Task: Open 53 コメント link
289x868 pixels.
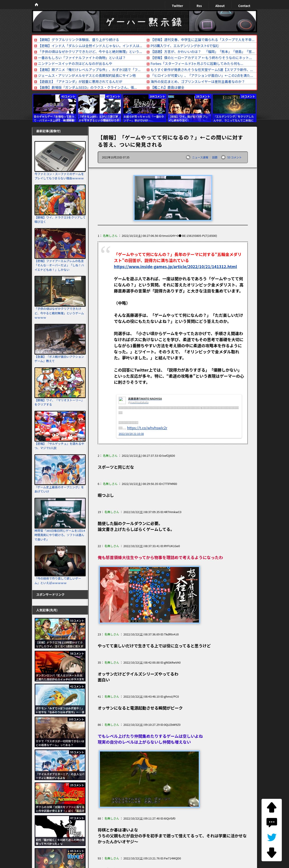Action: pos(234,157)
